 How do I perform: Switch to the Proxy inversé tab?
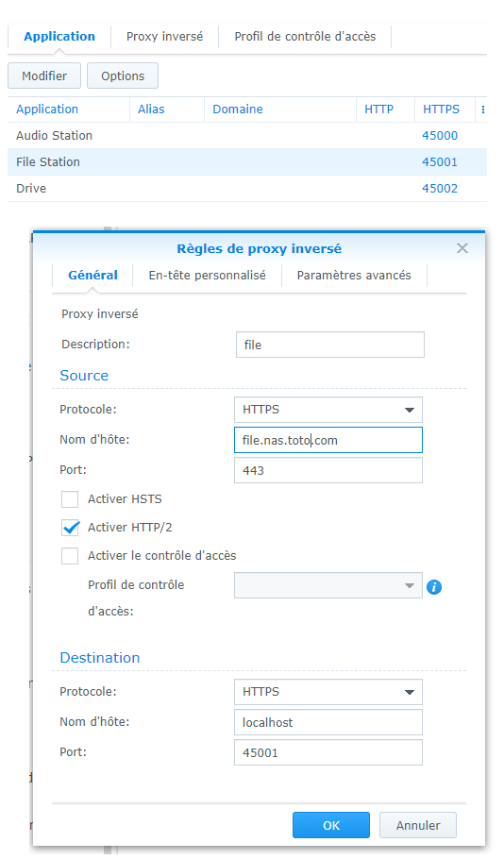click(164, 37)
